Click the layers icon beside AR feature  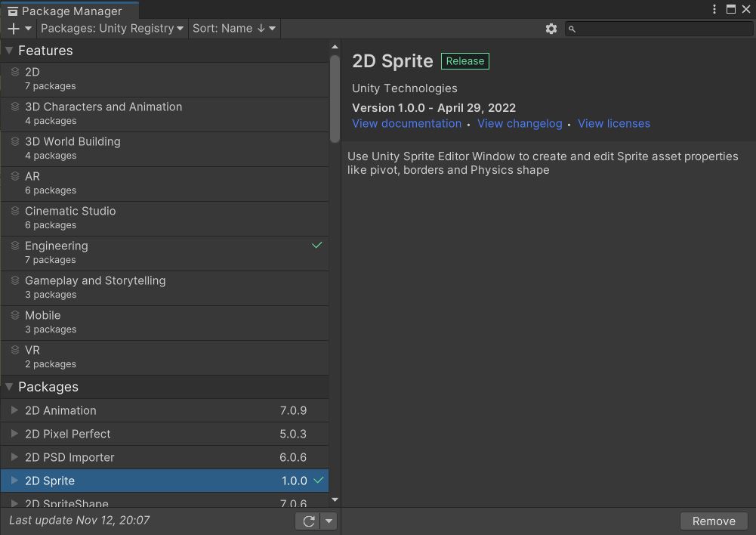(x=15, y=176)
